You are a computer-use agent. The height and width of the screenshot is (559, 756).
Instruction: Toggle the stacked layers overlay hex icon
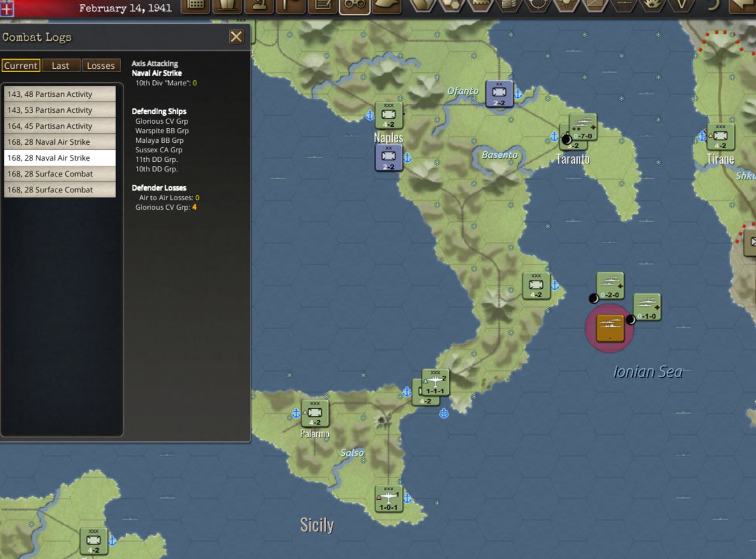coord(509,6)
